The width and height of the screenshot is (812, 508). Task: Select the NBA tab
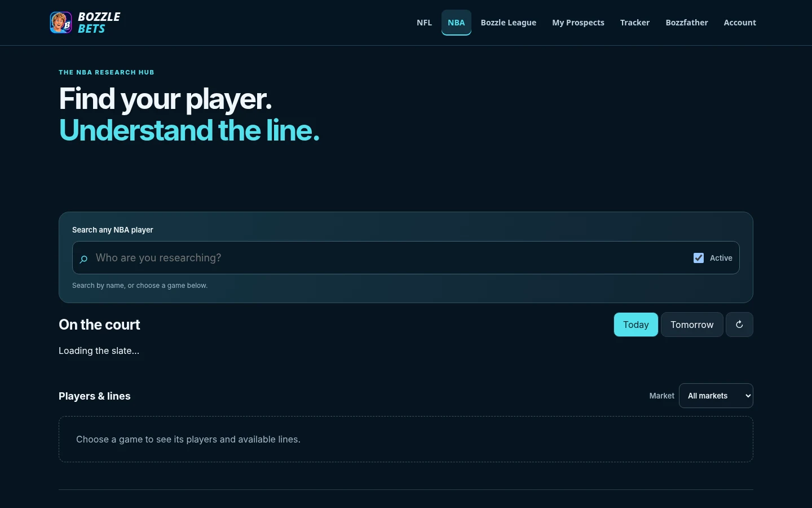pyautogui.click(x=456, y=23)
